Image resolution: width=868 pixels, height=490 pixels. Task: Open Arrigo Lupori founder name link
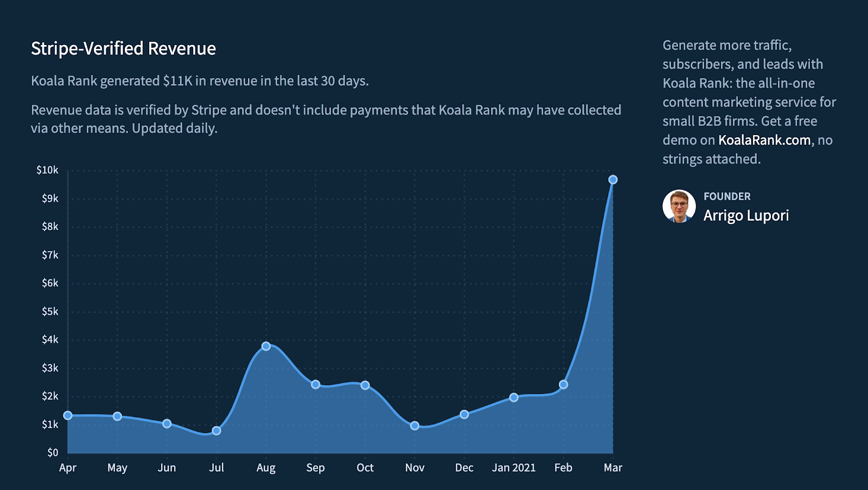pos(746,215)
